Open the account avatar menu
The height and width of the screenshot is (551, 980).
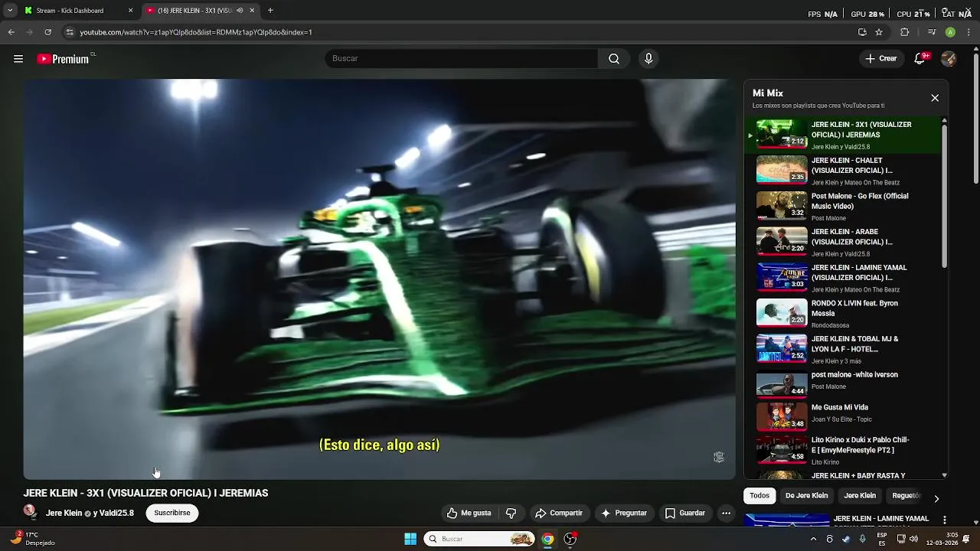pyautogui.click(x=949, y=59)
